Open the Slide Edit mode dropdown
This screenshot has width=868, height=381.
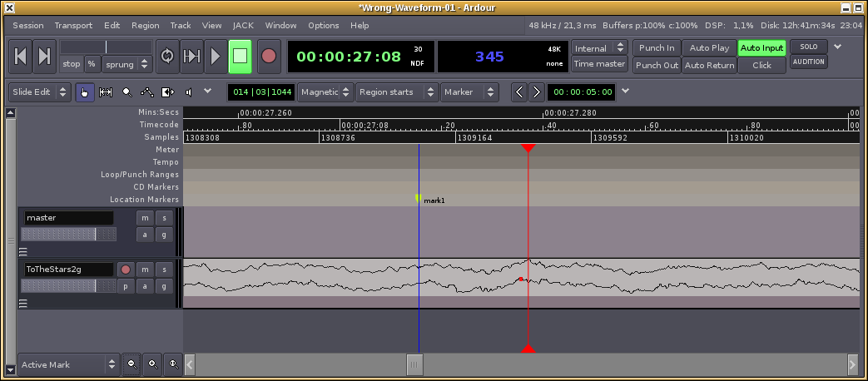tap(39, 92)
